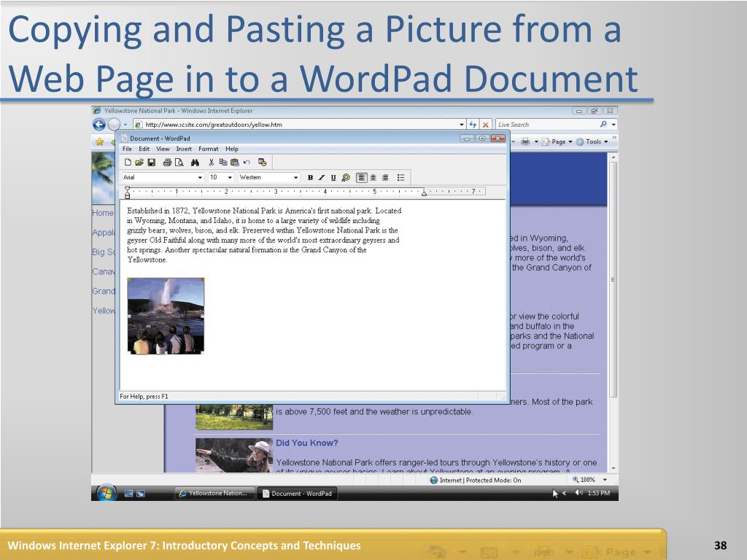Click the Live Search magnifier icon
This screenshot has height=560, width=747.
click(603, 124)
